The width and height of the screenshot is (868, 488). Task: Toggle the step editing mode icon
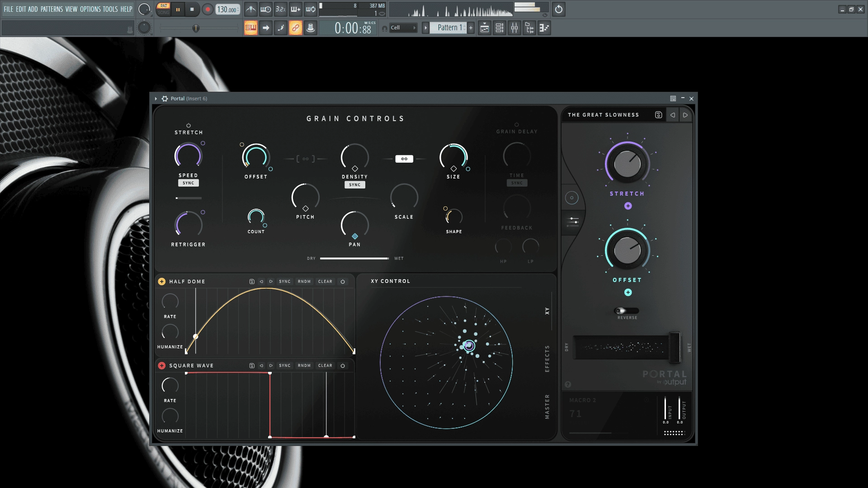(281, 28)
